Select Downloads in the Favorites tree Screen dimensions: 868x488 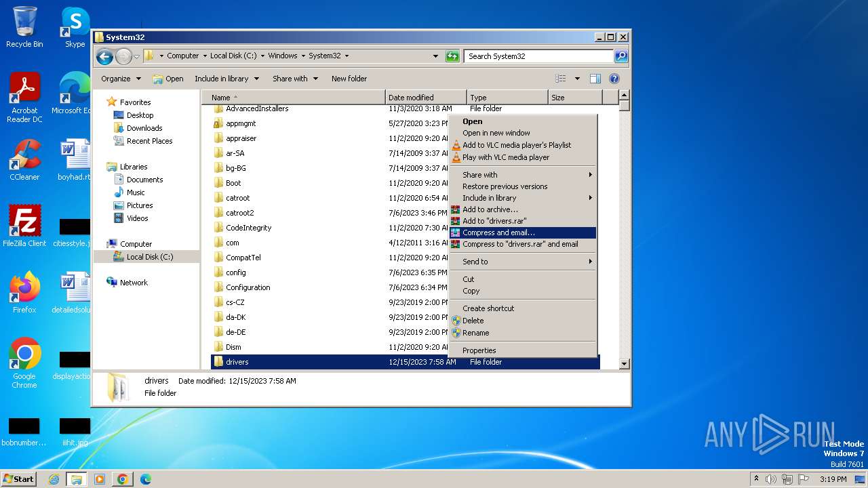(144, 128)
